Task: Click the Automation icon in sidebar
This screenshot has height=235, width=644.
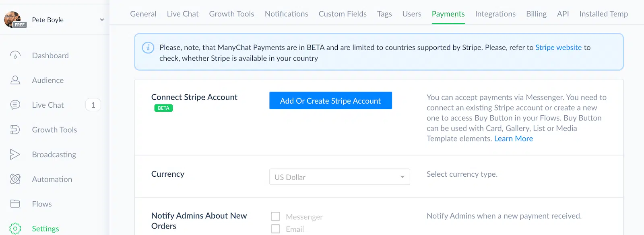Action: click(15, 179)
